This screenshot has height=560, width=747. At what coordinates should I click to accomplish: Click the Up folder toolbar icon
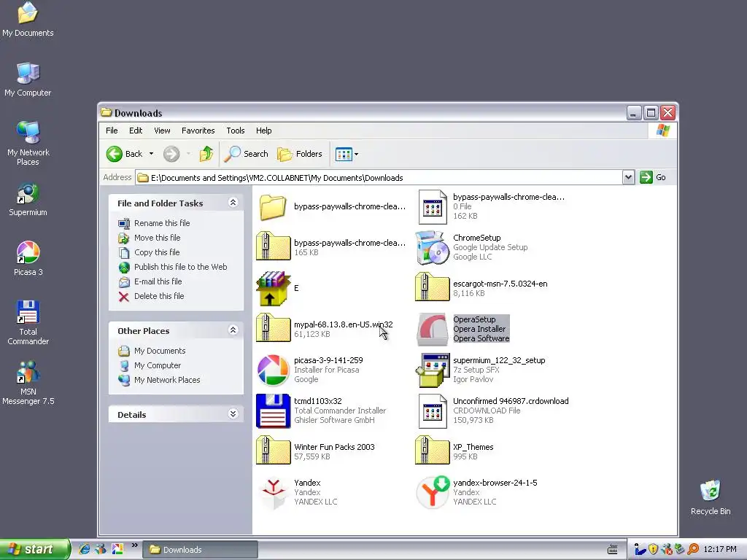pos(206,154)
